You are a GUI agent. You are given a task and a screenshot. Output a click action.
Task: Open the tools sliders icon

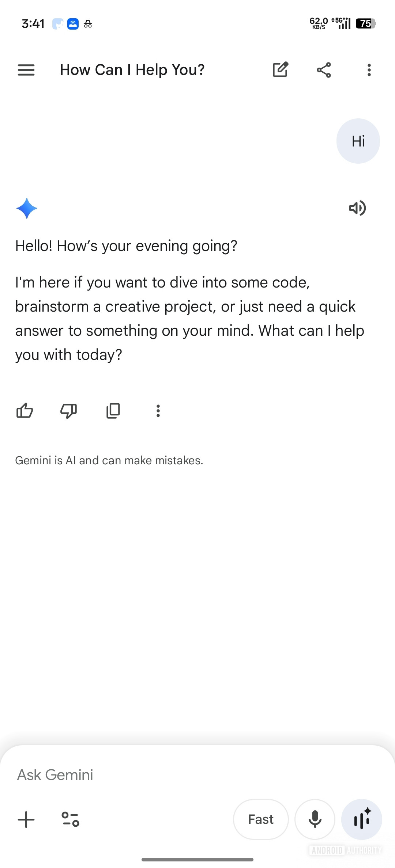[x=70, y=819]
